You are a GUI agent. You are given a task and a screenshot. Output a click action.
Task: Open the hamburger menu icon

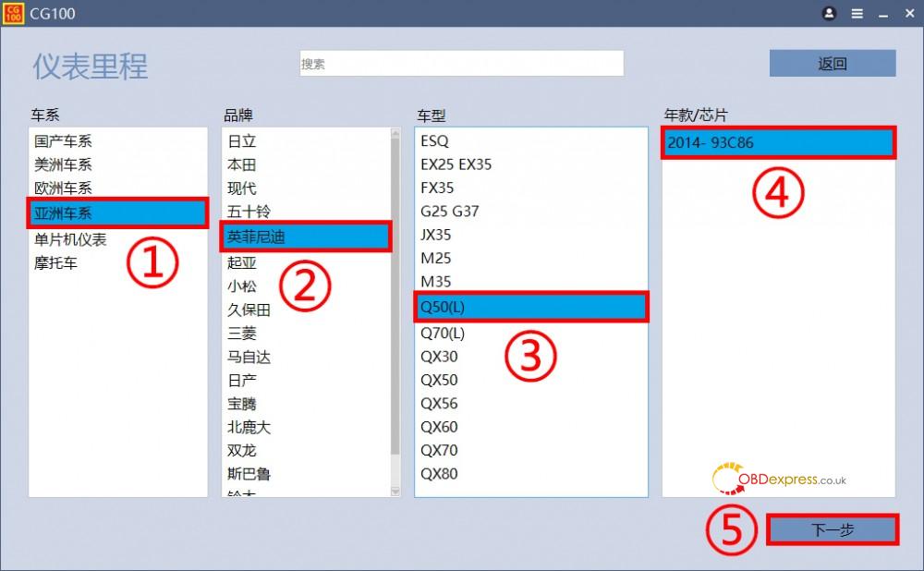(857, 14)
